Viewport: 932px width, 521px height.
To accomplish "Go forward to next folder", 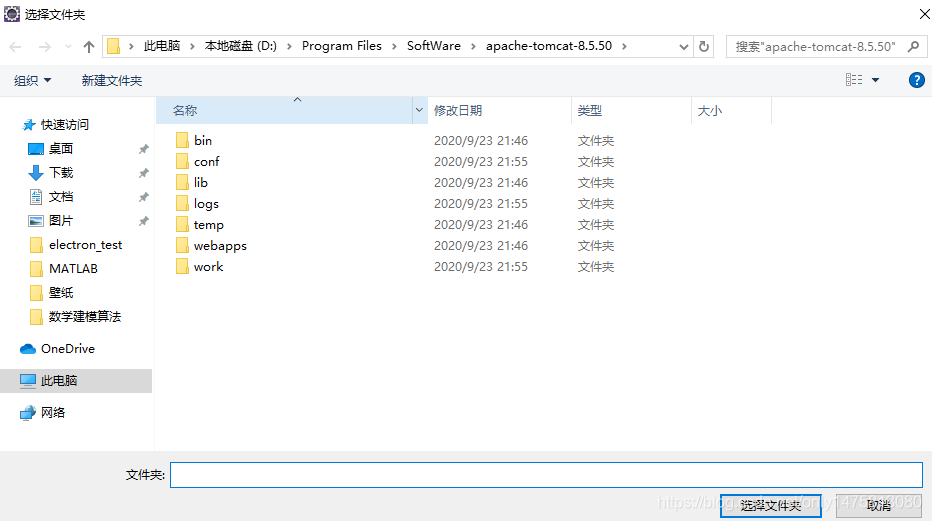I will 45,47.
